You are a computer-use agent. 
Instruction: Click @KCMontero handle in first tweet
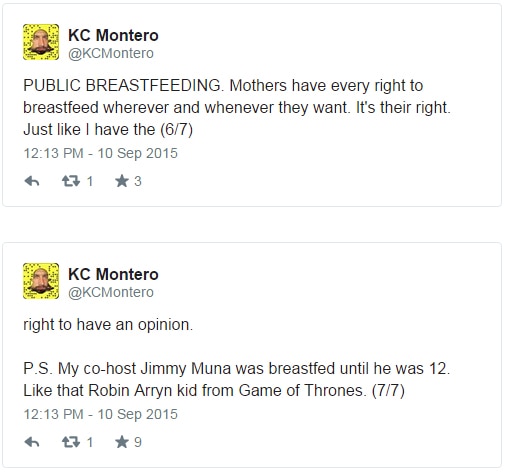111,53
